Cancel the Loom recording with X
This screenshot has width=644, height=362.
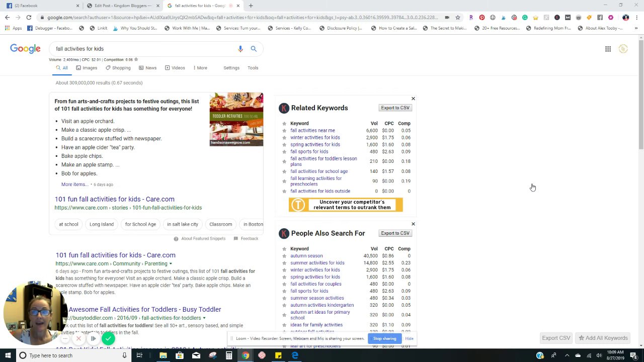(x=78, y=339)
